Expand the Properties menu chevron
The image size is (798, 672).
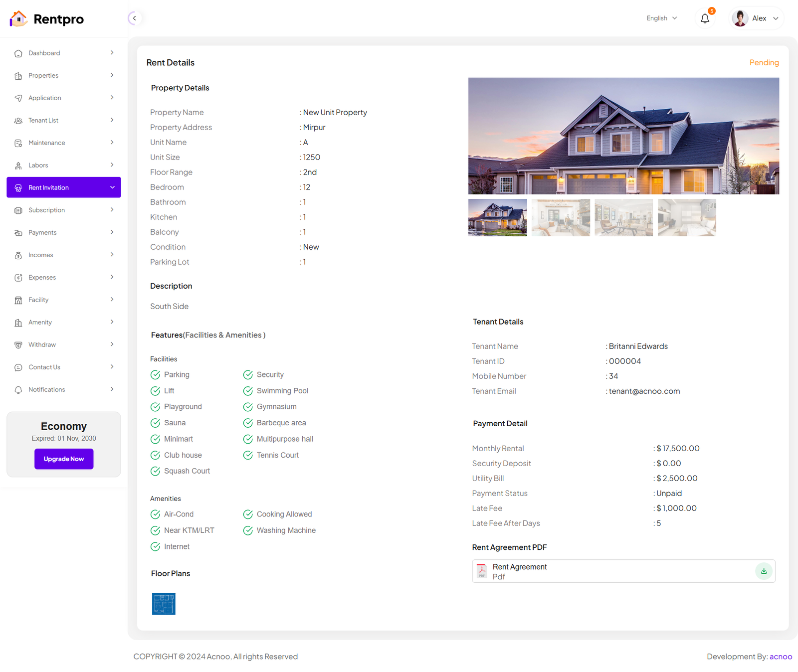click(x=112, y=75)
